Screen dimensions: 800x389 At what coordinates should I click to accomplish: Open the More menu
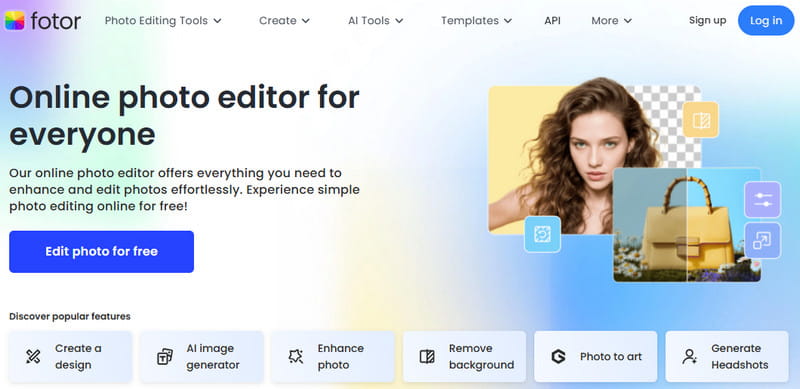coord(611,20)
